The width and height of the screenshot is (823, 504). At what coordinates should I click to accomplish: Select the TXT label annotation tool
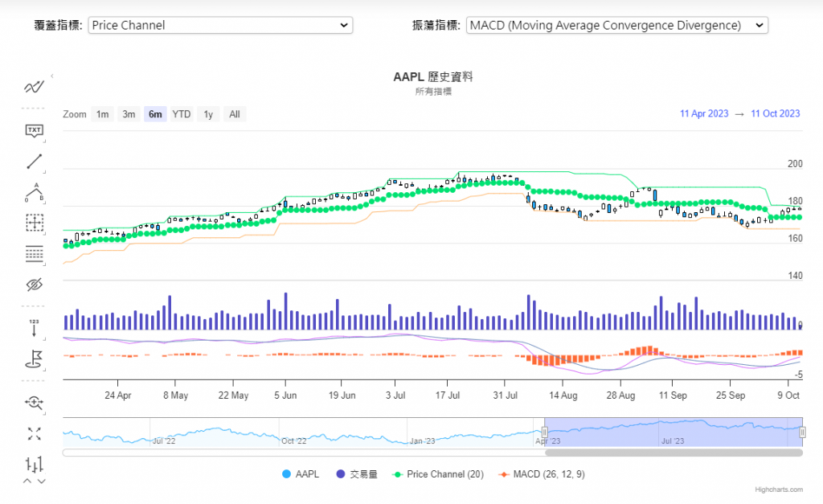pos(34,130)
